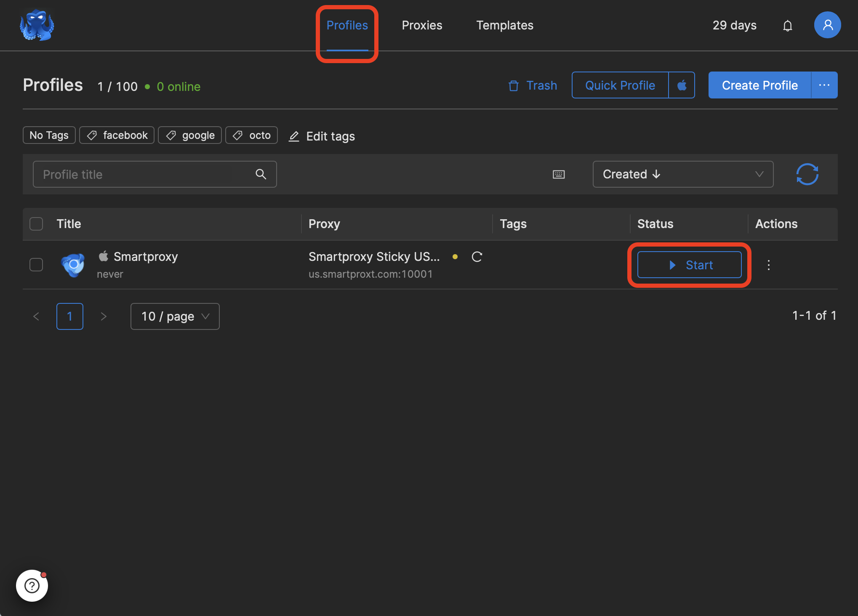Start the Smartproxy profile
This screenshot has height=616, width=858.
tap(690, 265)
